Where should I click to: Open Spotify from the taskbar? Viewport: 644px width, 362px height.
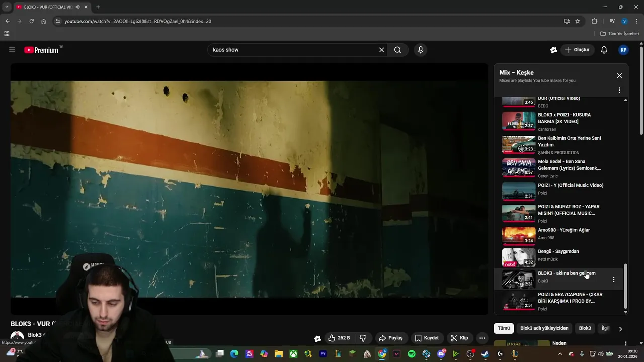(412, 354)
